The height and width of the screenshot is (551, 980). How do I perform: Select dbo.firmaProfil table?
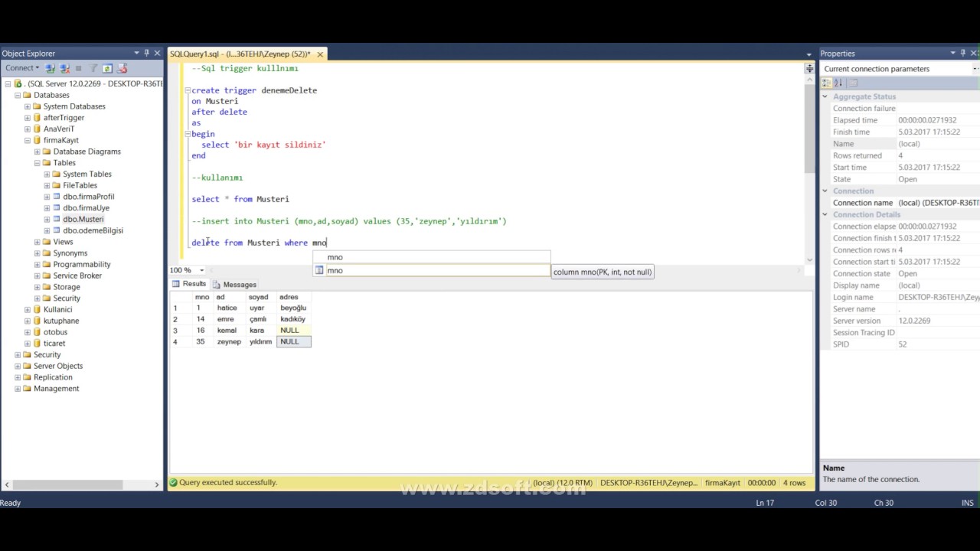88,197
